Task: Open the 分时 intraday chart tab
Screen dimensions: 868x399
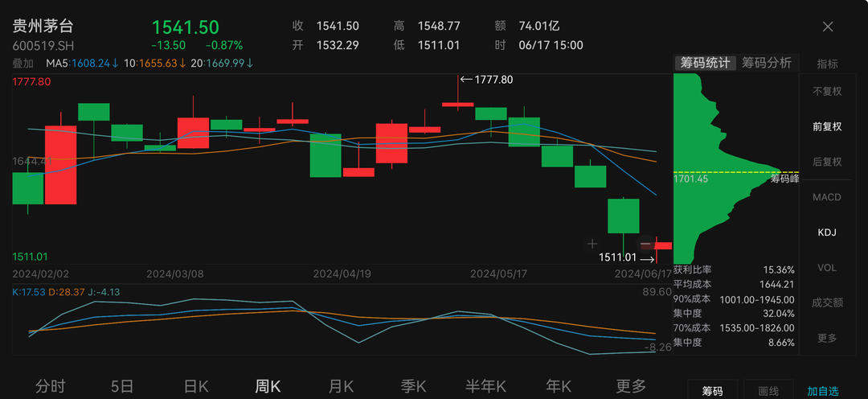Action: tap(50, 386)
